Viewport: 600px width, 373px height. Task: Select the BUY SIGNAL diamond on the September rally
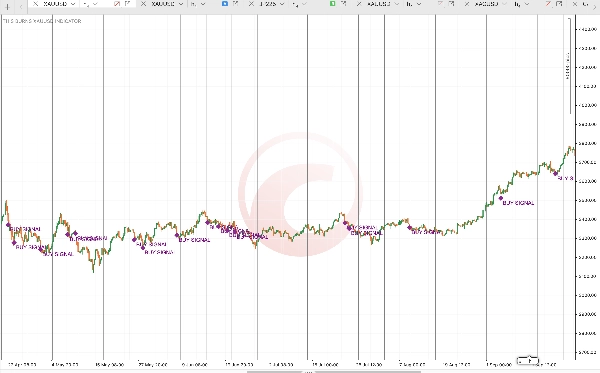click(501, 198)
